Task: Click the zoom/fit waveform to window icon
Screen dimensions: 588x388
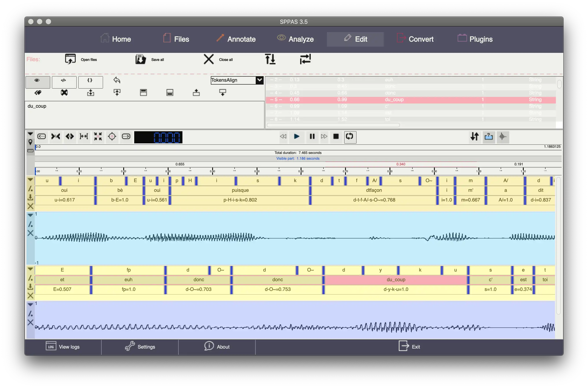Action: click(x=97, y=137)
